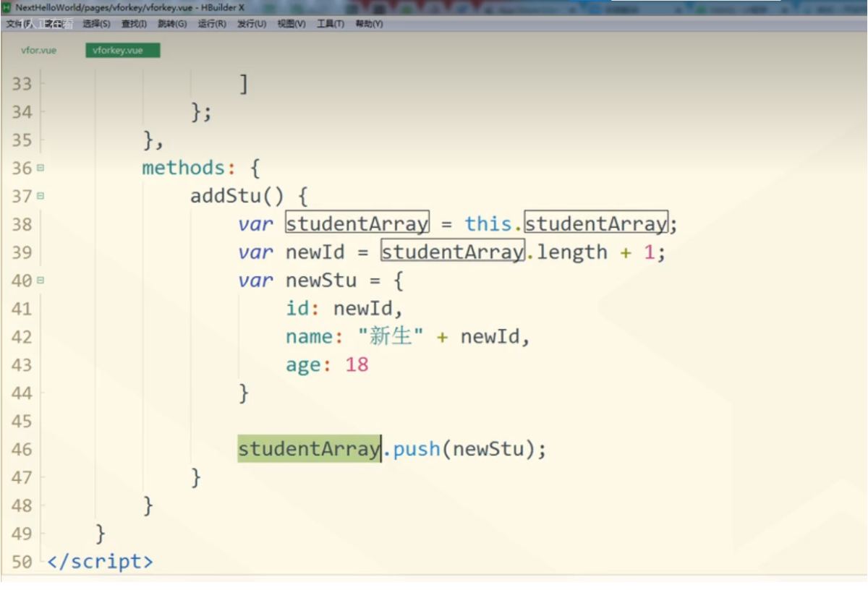Screen dimensions: 868x598
Task: Click the "name:" property key on line 42
Action: pos(315,337)
